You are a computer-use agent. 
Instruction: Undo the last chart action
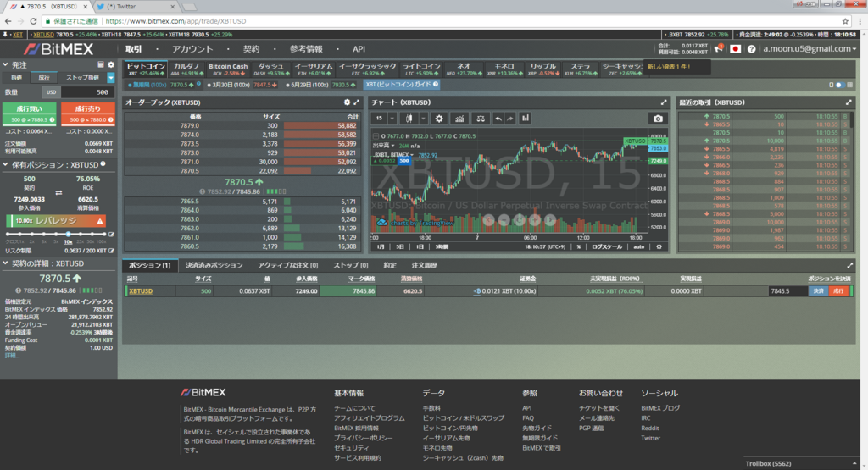(x=498, y=119)
